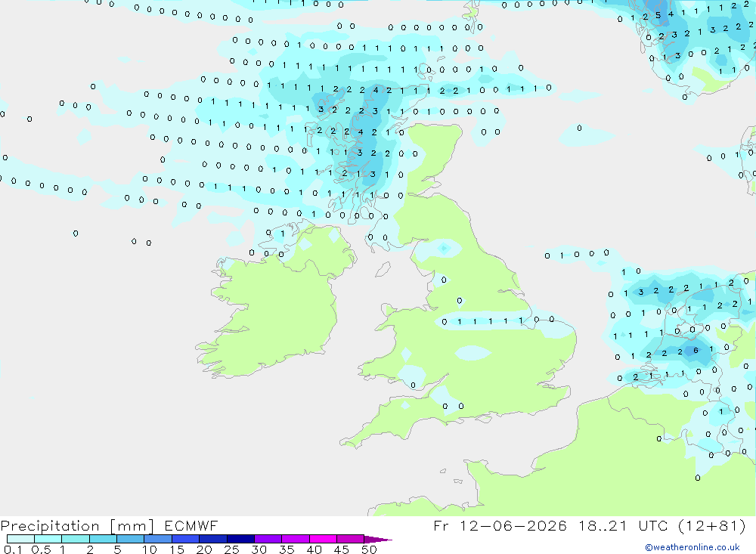The height and width of the screenshot is (554, 756).
Task: Select the 35–40 mm legend color swatch
Action: pos(296,539)
